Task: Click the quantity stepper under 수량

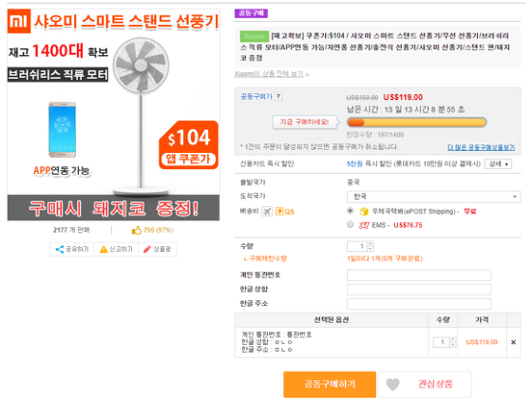Action: pyautogui.click(x=370, y=246)
